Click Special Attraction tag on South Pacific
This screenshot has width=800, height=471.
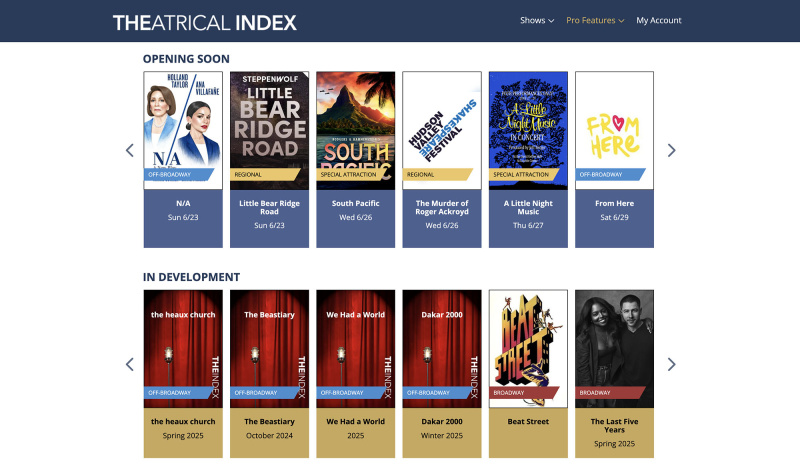351,175
